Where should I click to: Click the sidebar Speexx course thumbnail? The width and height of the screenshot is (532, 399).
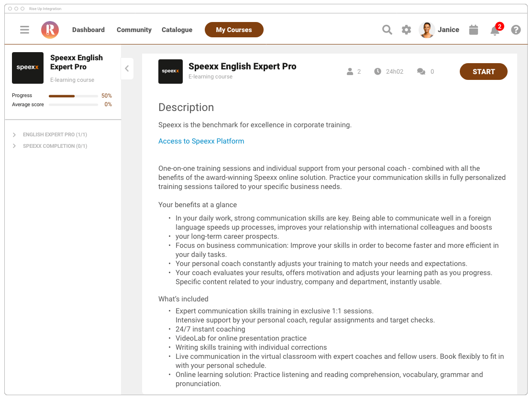(27, 68)
